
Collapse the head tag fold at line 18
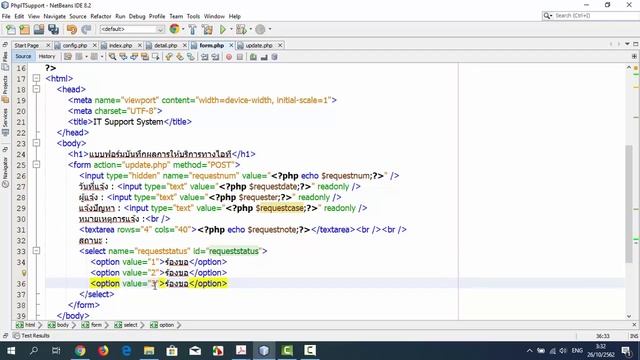36,89
